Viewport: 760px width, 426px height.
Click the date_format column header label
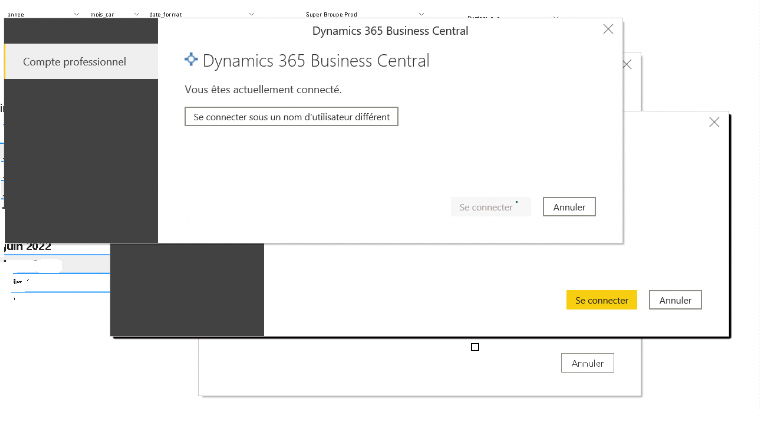tap(166, 15)
